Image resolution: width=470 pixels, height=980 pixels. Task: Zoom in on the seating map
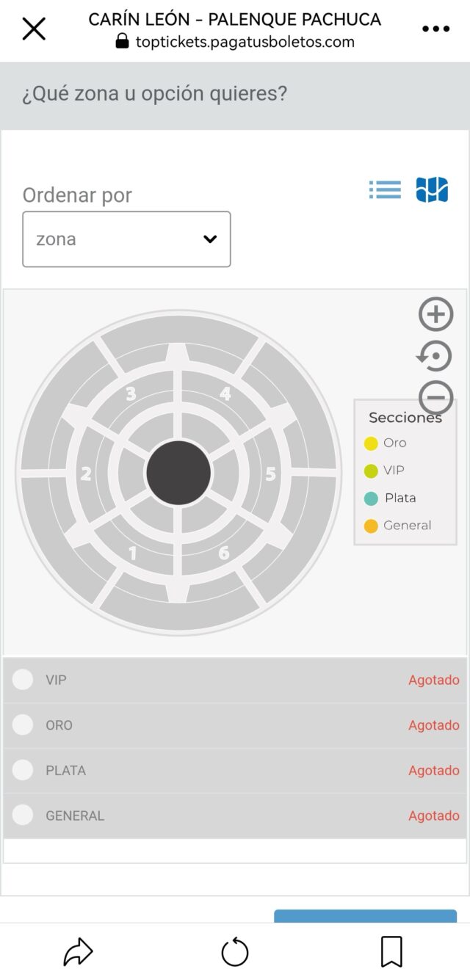pyautogui.click(x=436, y=314)
